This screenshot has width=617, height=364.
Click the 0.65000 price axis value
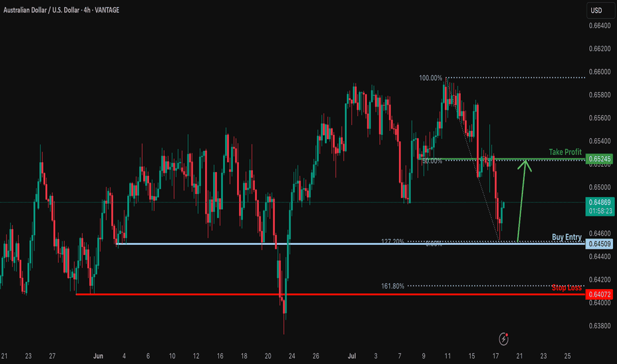[x=600, y=187]
